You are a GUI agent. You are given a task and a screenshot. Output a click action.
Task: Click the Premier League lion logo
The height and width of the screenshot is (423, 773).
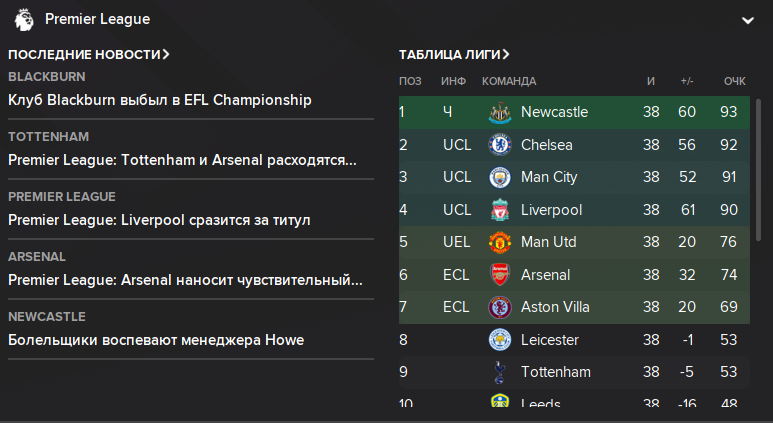[24, 20]
